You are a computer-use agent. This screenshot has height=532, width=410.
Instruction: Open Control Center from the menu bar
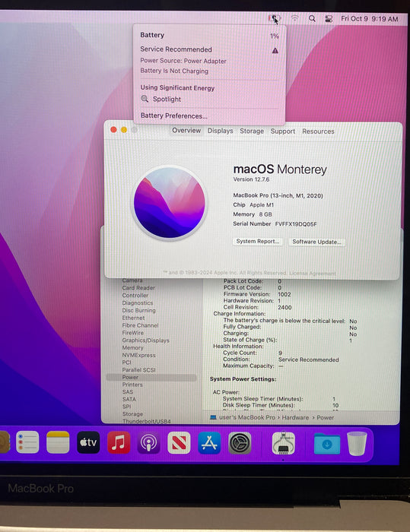click(329, 19)
